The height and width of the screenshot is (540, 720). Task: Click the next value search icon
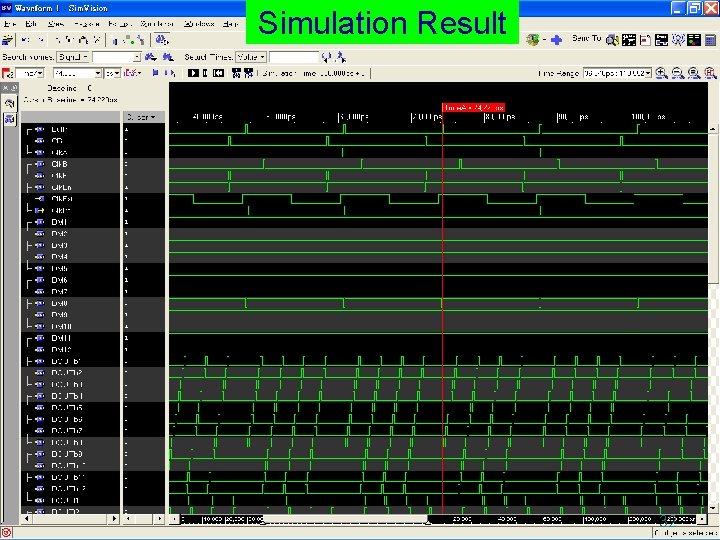click(341, 57)
